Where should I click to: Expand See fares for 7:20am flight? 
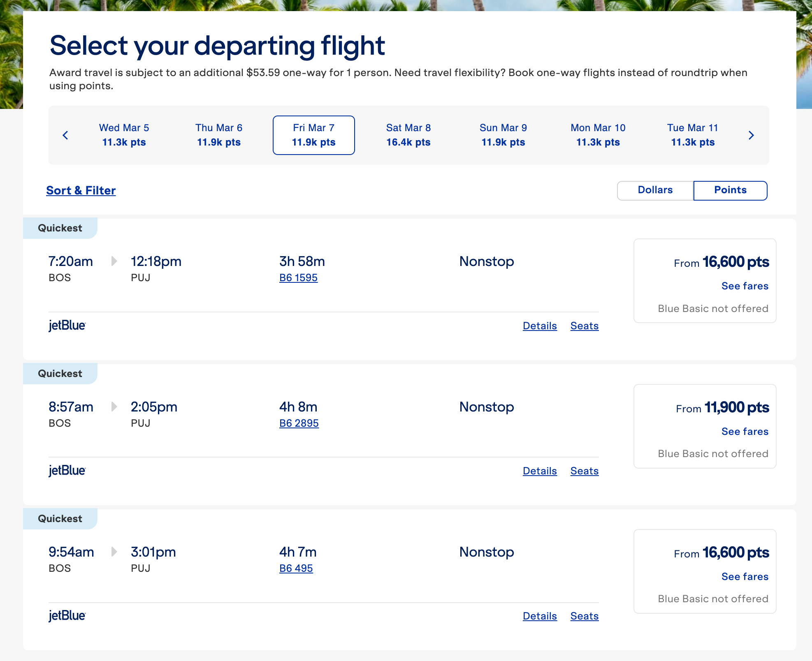[745, 286]
